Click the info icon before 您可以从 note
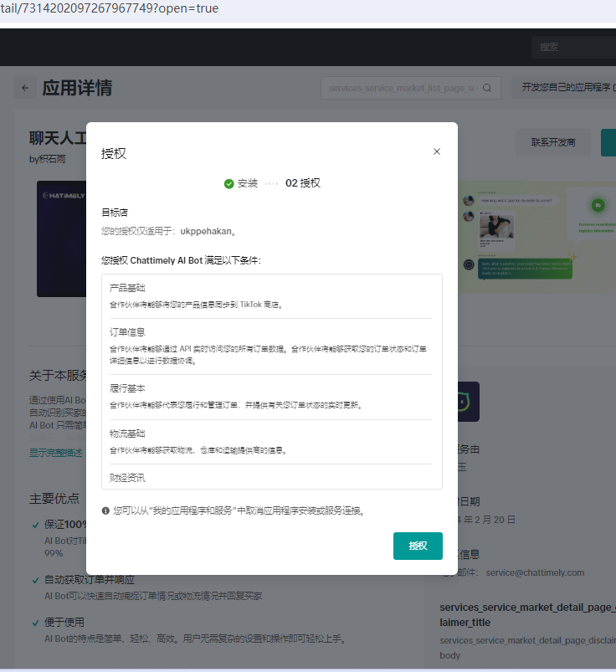616x672 pixels. click(x=105, y=510)
